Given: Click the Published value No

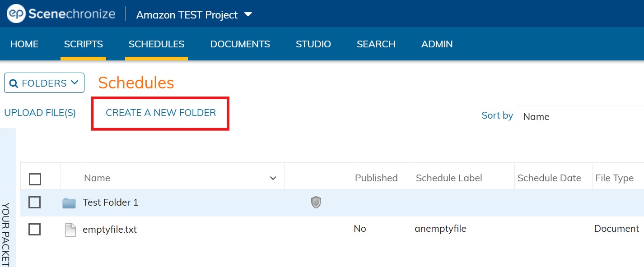Looking at the screenshot, I should click(360, 229).
